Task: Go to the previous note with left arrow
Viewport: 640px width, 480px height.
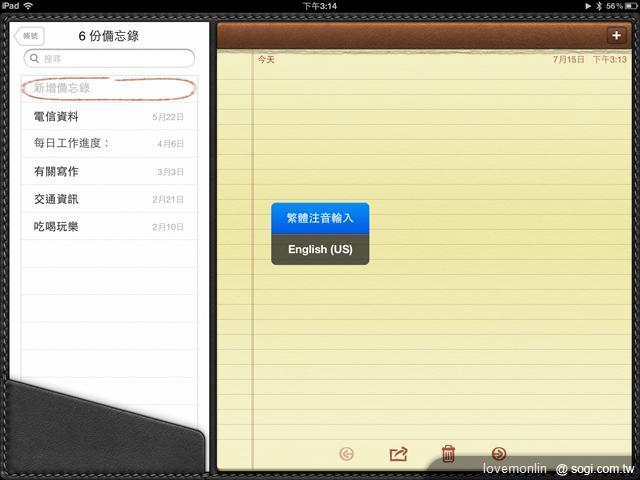Action: point(346,453)
